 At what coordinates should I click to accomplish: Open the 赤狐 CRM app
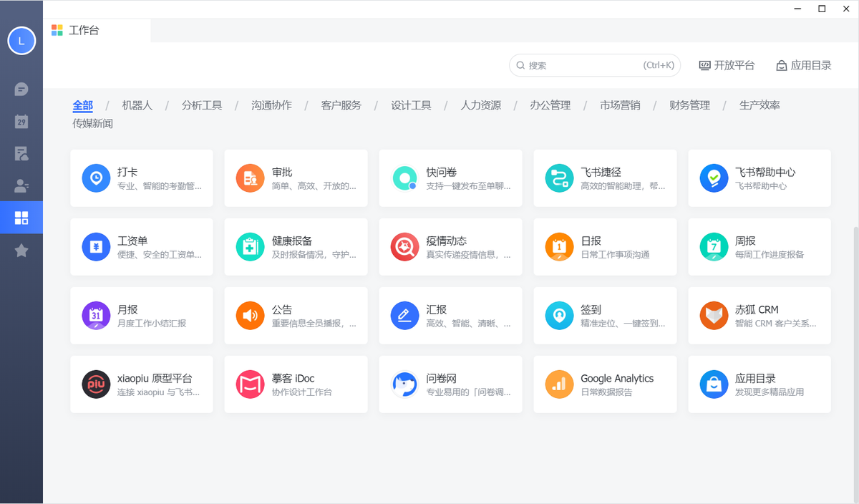click(x=759, y=315)
